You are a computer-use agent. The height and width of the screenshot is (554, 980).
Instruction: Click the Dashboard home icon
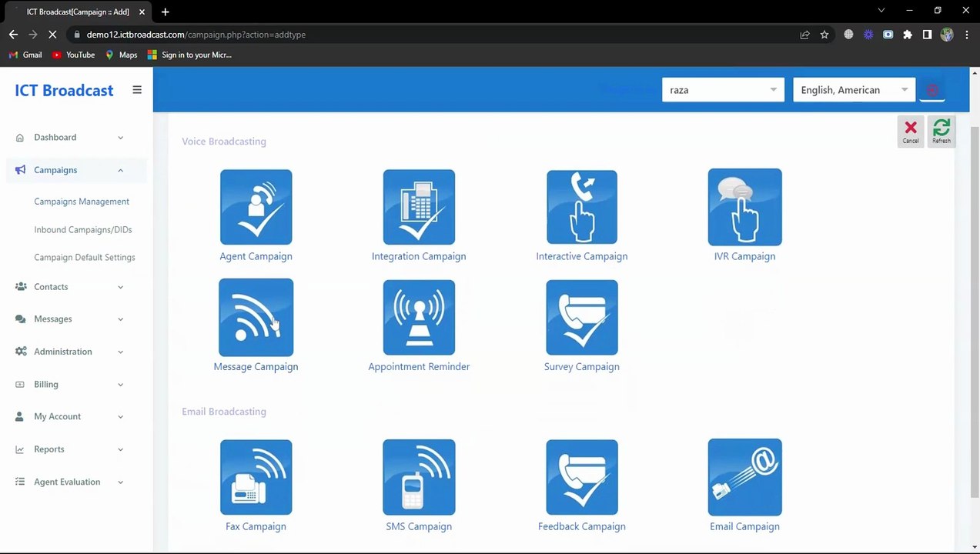pos(20,138)
